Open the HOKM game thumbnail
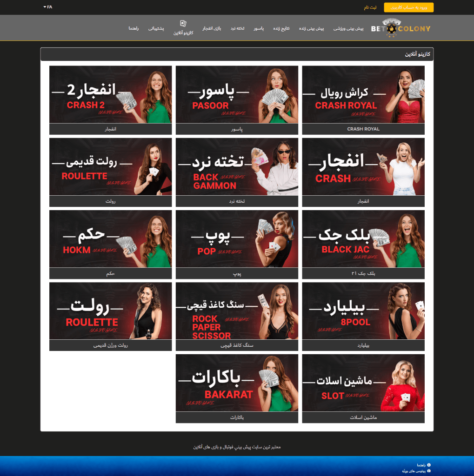This screenshot has height=476, width=474. pos(110,239)
